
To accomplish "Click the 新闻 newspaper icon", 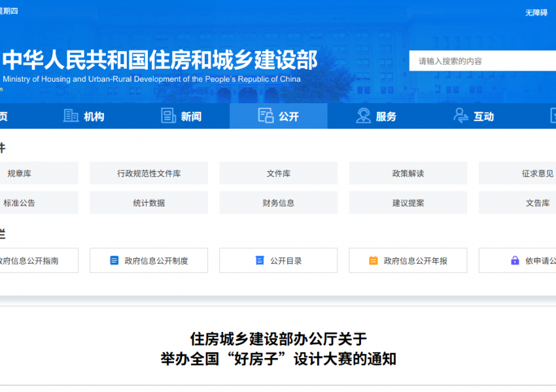I will (168, 116).
